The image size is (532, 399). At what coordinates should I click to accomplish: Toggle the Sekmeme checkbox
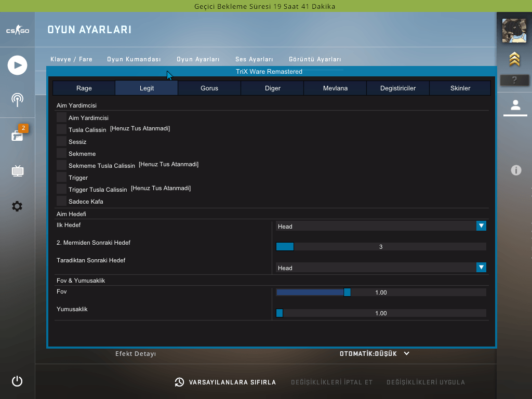61,153
